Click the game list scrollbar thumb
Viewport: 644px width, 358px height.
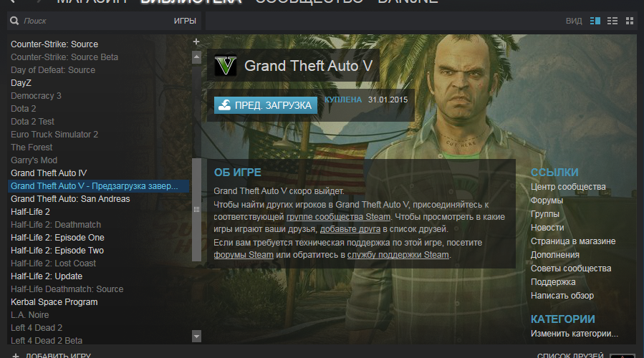(197, 209)
